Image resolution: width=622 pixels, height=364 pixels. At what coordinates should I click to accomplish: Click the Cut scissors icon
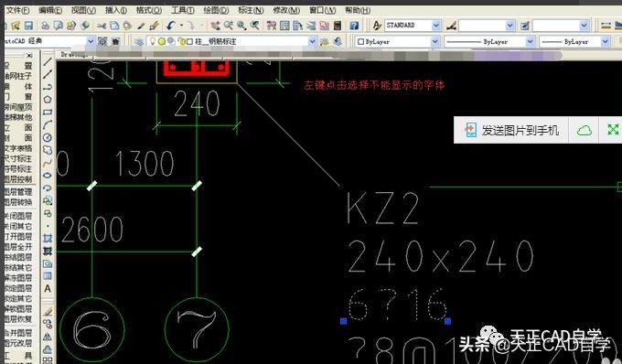tap(102, 26)
